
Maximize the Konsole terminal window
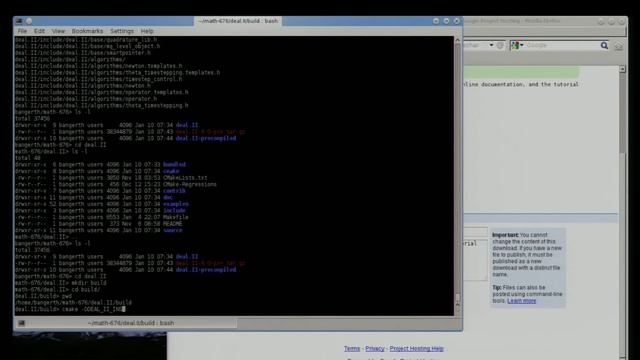[x=446, y=21]
